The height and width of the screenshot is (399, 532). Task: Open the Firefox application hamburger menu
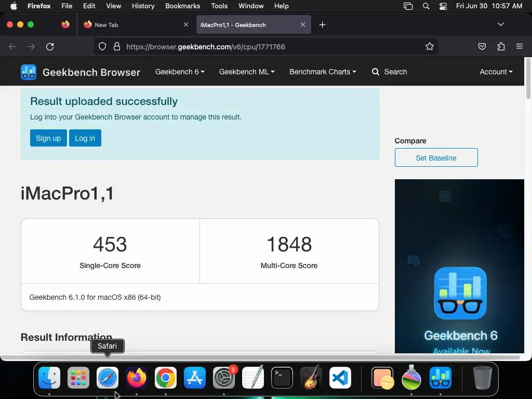coord(520,46)
